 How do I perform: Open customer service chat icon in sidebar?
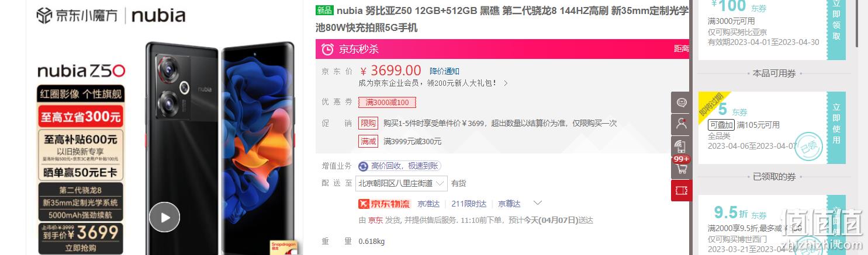tap(682, 102)
